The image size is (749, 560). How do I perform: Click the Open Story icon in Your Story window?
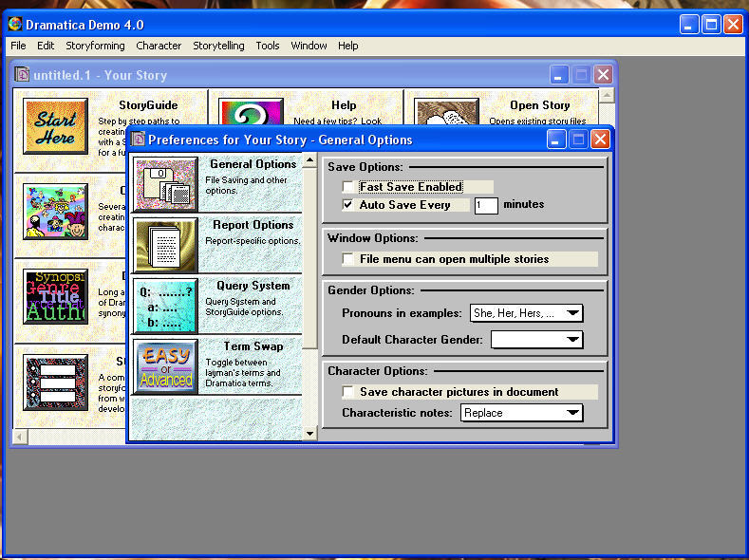(446, 112)
